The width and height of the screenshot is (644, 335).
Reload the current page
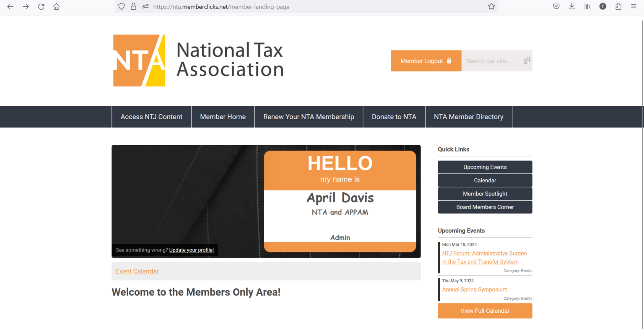coord(41,6)
